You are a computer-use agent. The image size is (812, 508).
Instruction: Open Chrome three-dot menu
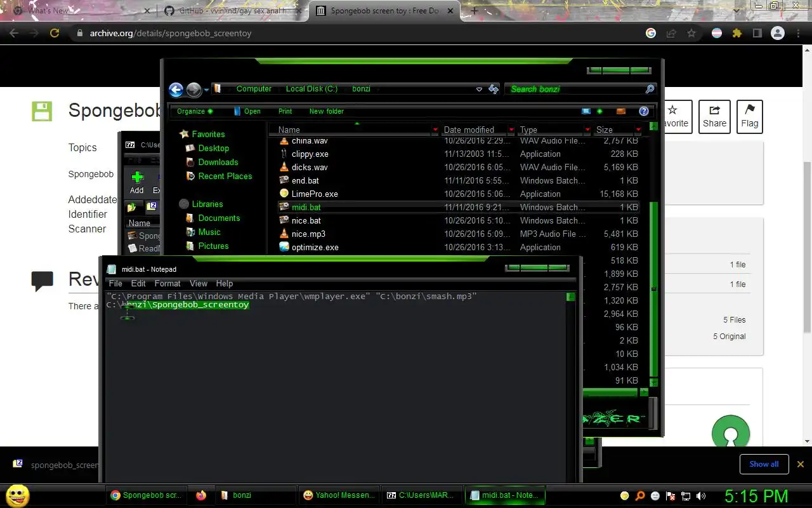click(x=798, y=33)
